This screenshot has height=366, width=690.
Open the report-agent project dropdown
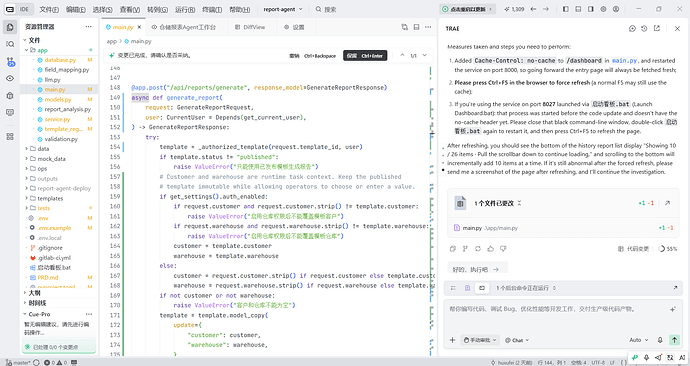[x=283, y=9]
